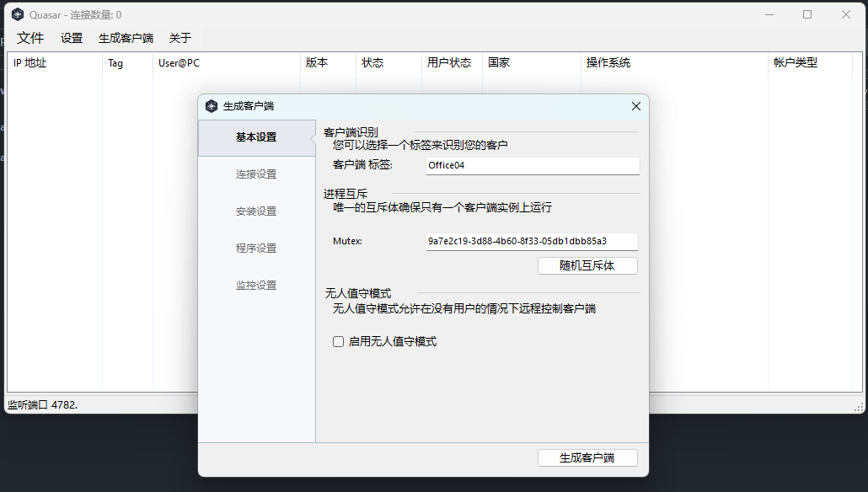Enable the 启用无人值守模式 checkbox
Viewport: 868px width, 492px height.
338,341
